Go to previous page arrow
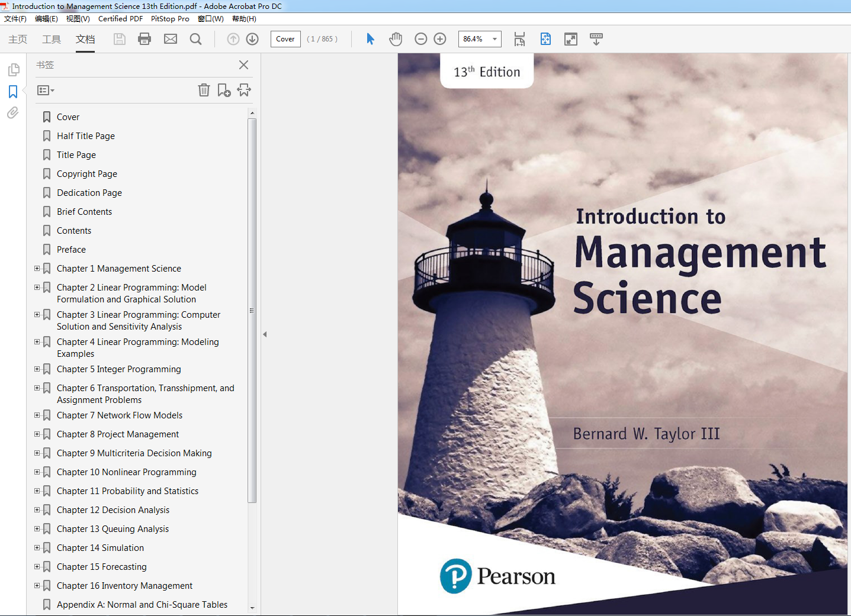The height and width of the screenshot is (616, 851). click(233, 39)
